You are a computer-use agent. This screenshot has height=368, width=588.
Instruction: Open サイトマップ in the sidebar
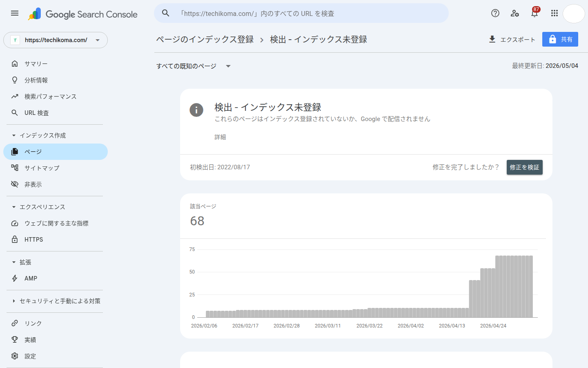click(56, 168)
